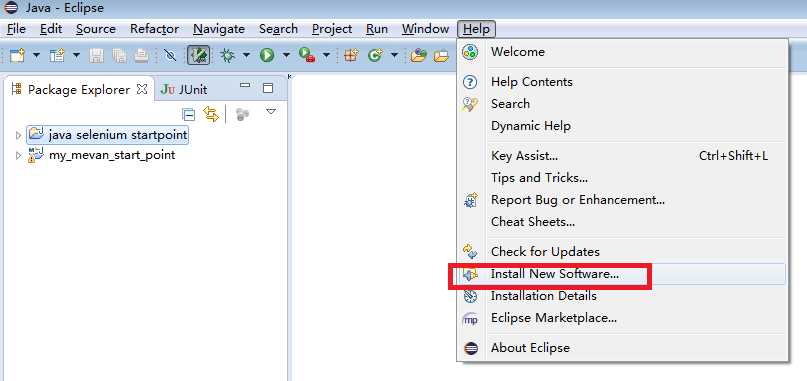Toggle Link with Editor icon

(211, 114)
